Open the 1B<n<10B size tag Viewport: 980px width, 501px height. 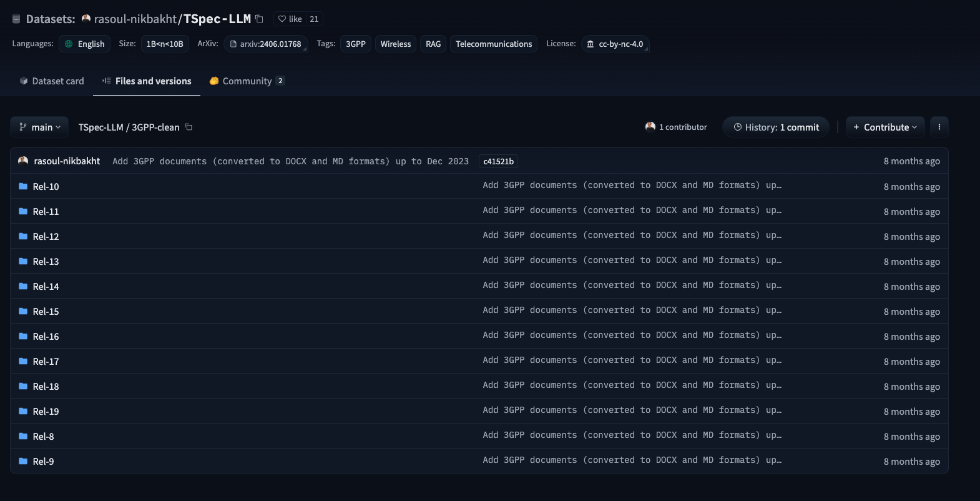pos(165,44)
